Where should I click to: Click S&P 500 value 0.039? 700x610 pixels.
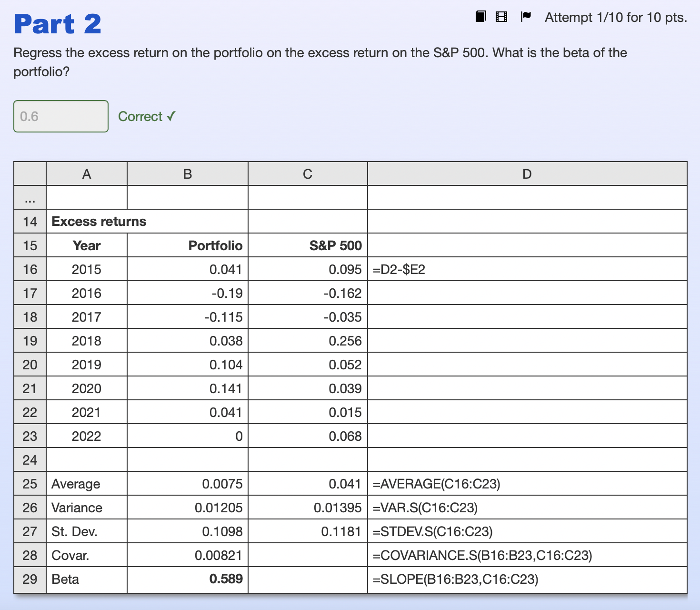click(308, 388)
